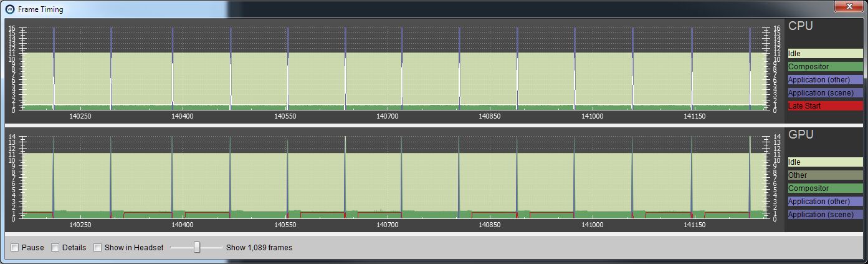868x264 pixels.
Task: Click frame label 140850 on CPU graph
Action: point(490,117)
